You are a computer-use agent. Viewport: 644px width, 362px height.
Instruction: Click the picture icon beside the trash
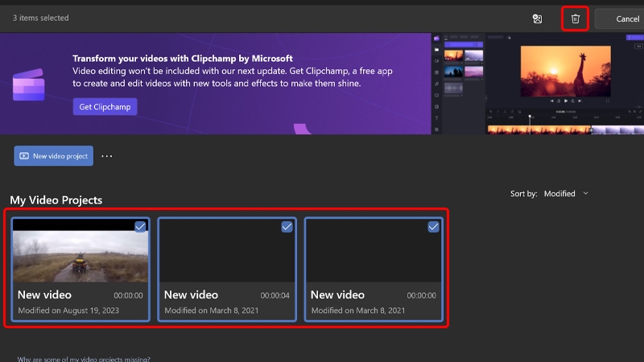click(537, 19)
